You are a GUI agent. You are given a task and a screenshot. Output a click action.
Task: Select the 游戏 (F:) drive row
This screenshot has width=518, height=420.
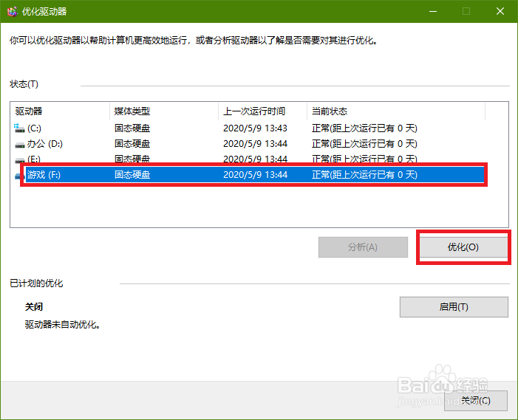254,174
